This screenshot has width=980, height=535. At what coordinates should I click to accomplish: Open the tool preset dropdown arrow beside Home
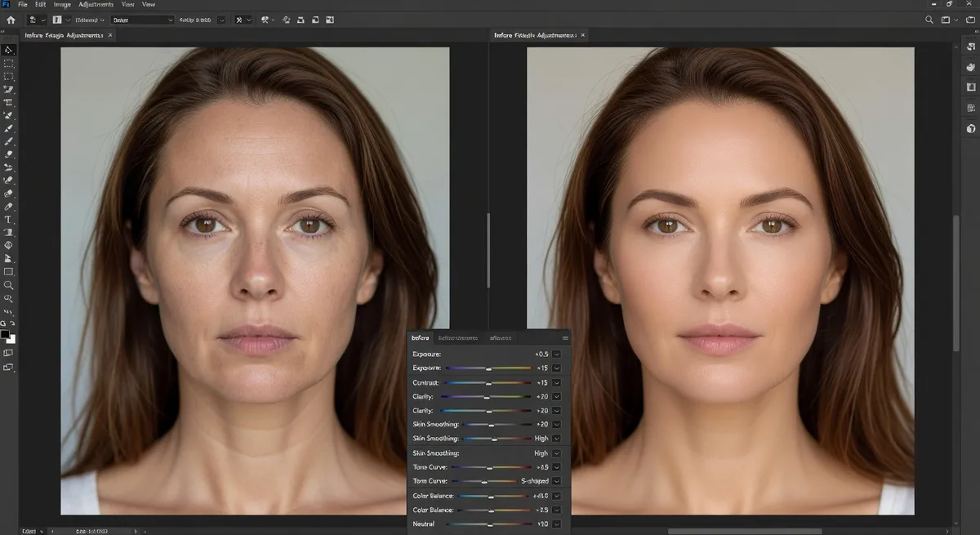click(42, 20)
